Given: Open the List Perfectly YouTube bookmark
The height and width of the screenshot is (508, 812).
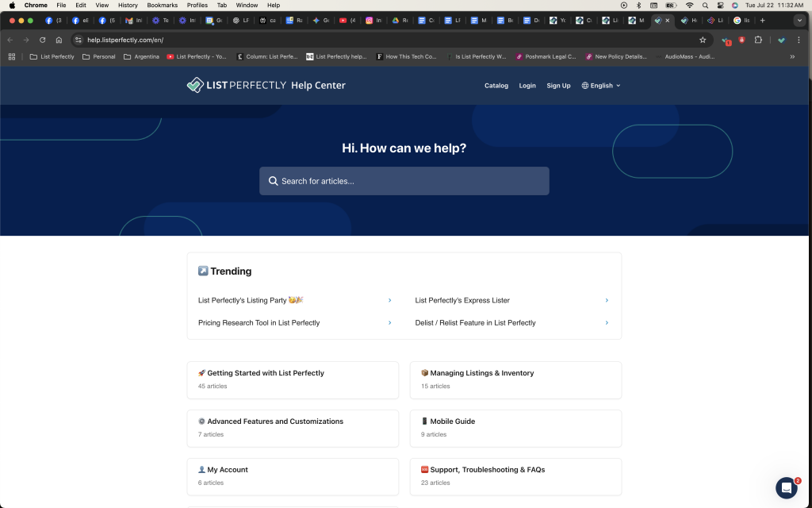Looking at the screenshot, I should pos(197,56).
